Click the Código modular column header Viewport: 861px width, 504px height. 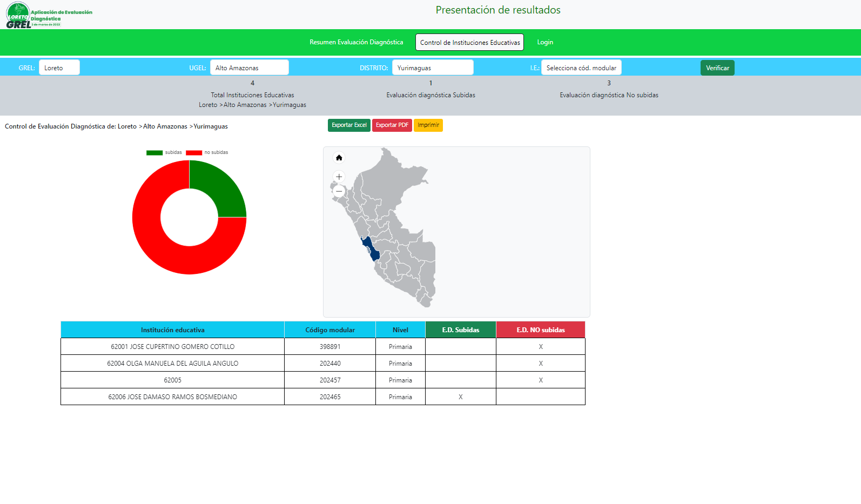click(329, 330)
